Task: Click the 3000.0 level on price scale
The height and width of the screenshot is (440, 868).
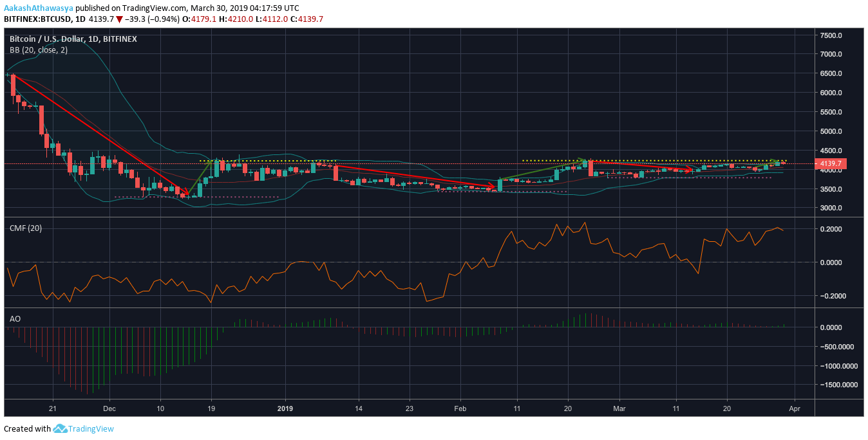Action: (x=831, y=208)
